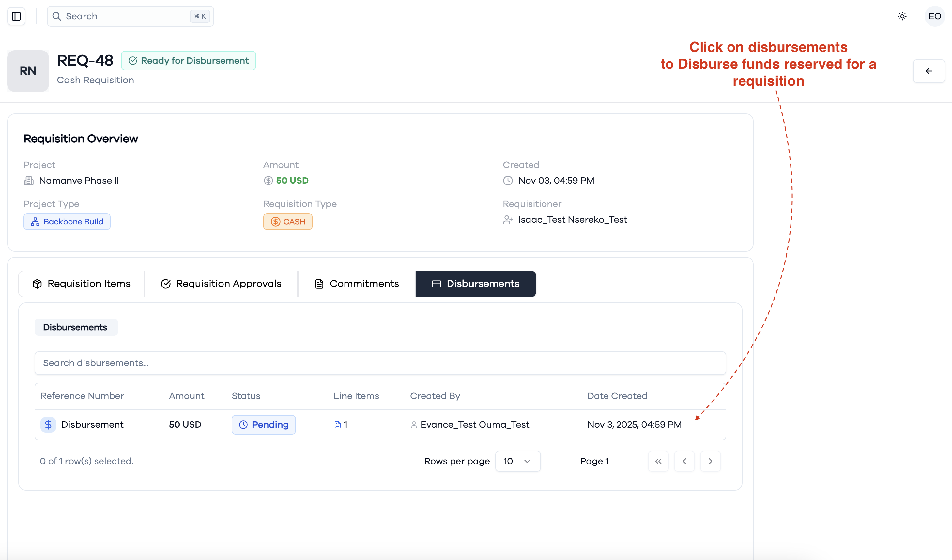
Task: Click the building icon beside Namanve Phase II
Action: 29,181
